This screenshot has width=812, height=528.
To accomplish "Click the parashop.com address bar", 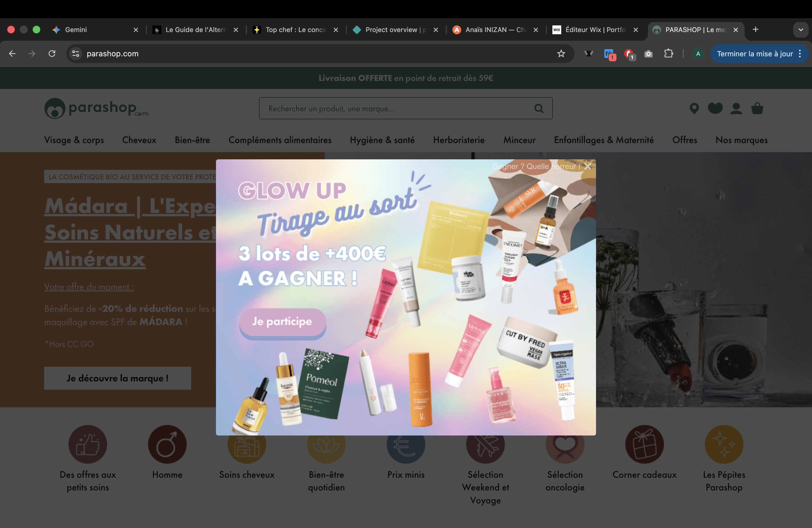I will (320, 54).
